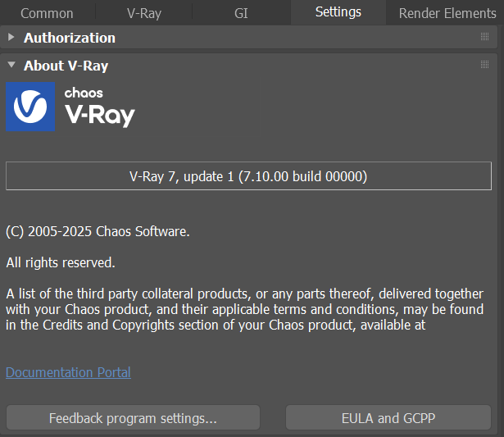Click the All rights reserved text
The height and width of the screenshot is (437, 504).
61,262
